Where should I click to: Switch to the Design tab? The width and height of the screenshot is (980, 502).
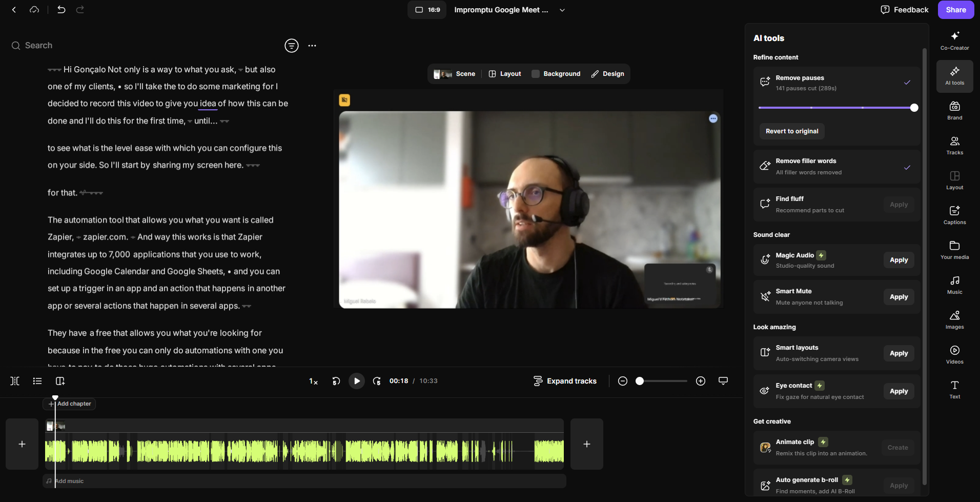[607, 73]
